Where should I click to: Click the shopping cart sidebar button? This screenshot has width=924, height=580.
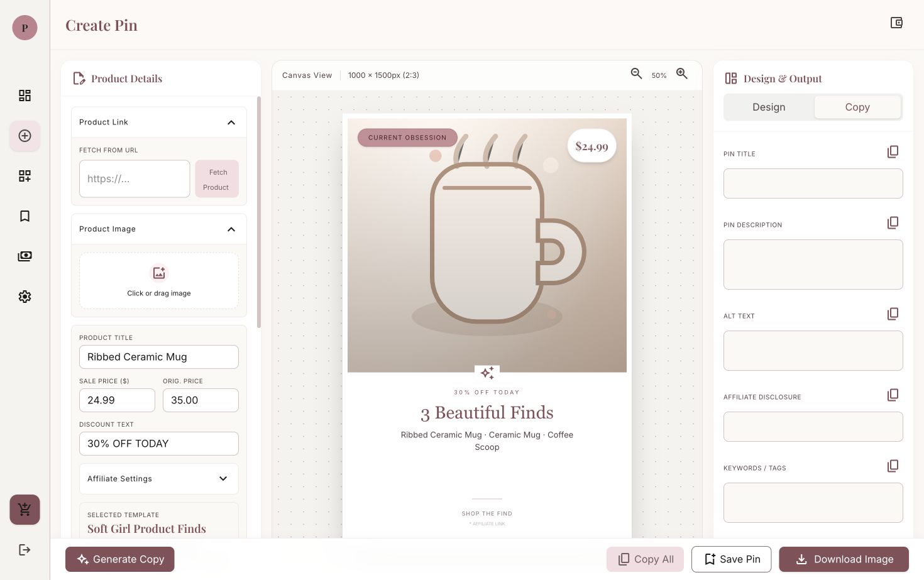(x=25, y=510)
